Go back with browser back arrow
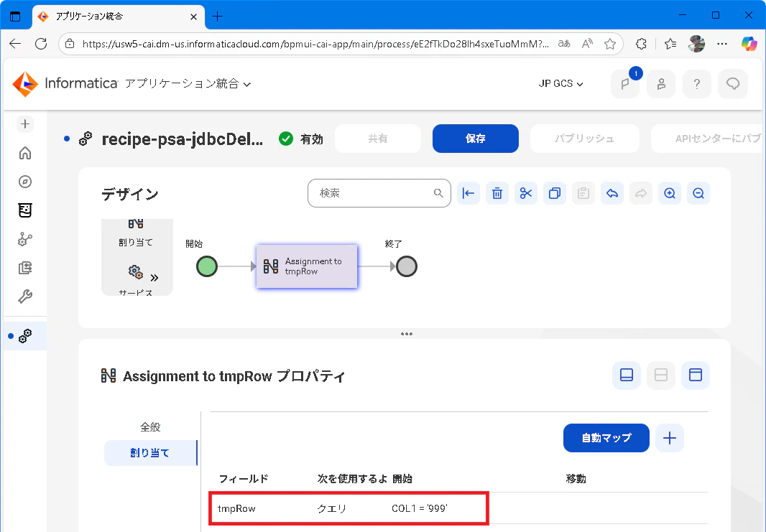This screenshot has width=766, height=532. [x=15, y=44]
